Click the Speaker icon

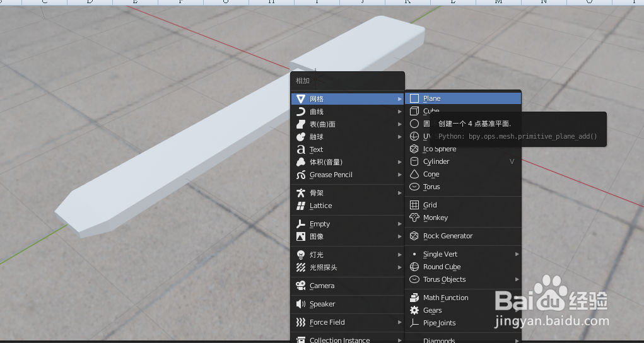(301, 304)
